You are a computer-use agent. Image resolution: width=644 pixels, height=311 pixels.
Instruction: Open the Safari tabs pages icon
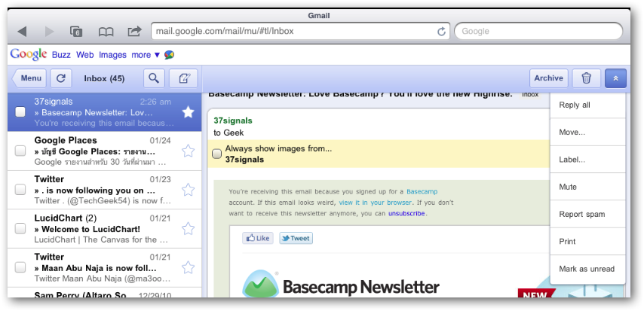pyautogui.click(x=76, y=31)
